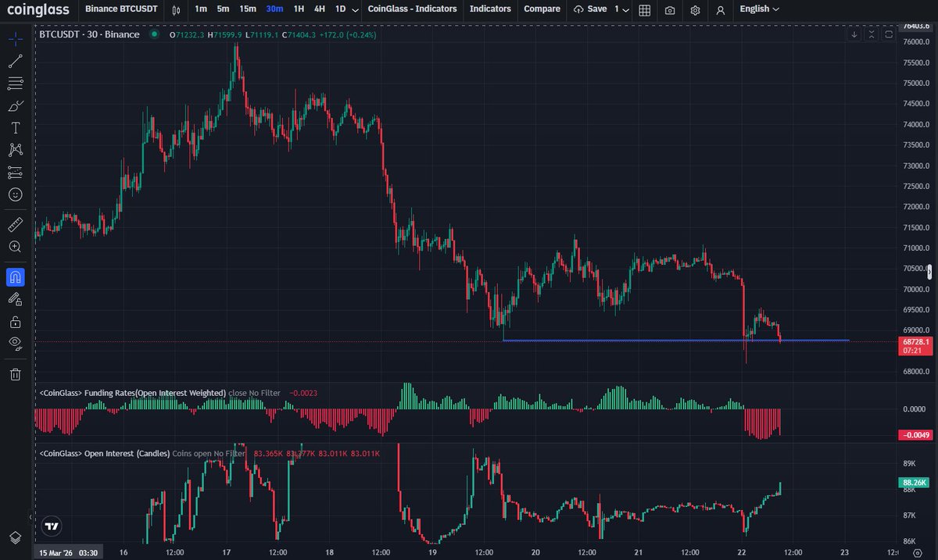Click the -0.0023 funding rate legend value
The image size is (938, 560).
pos(303,393)
